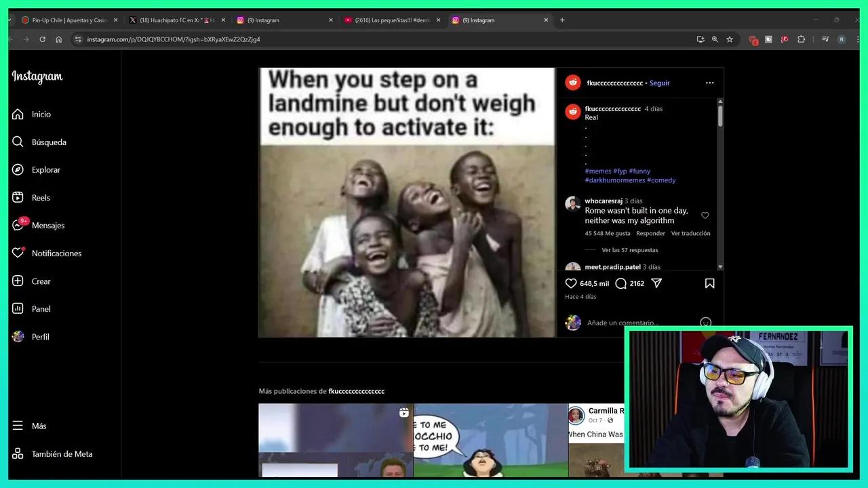Open hashtag #darkhumormemes

pos(615,180)
